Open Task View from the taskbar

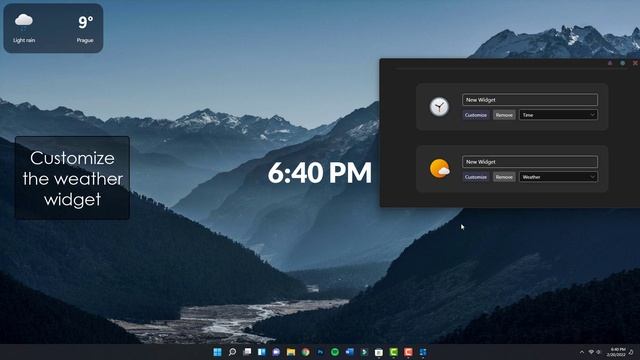coord(247,352)
